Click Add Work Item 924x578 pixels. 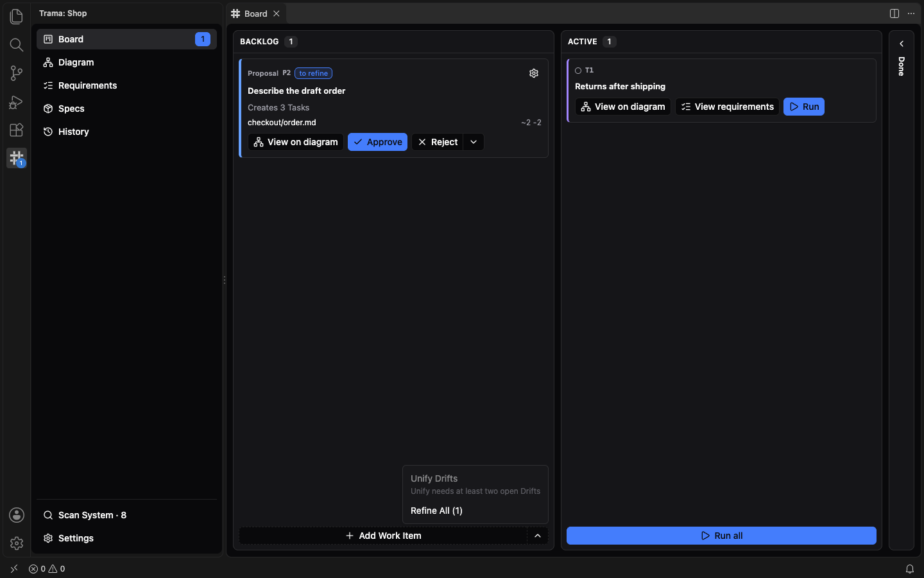(x=383, y=536)
